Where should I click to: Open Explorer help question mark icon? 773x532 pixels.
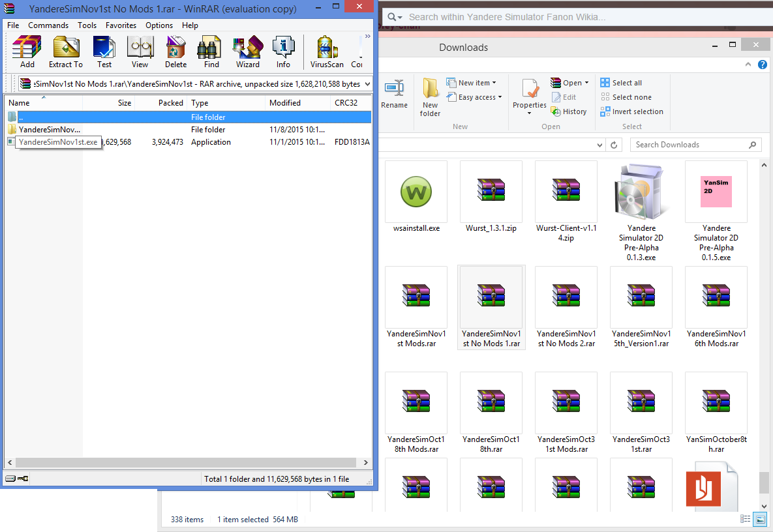pos(762,65)
